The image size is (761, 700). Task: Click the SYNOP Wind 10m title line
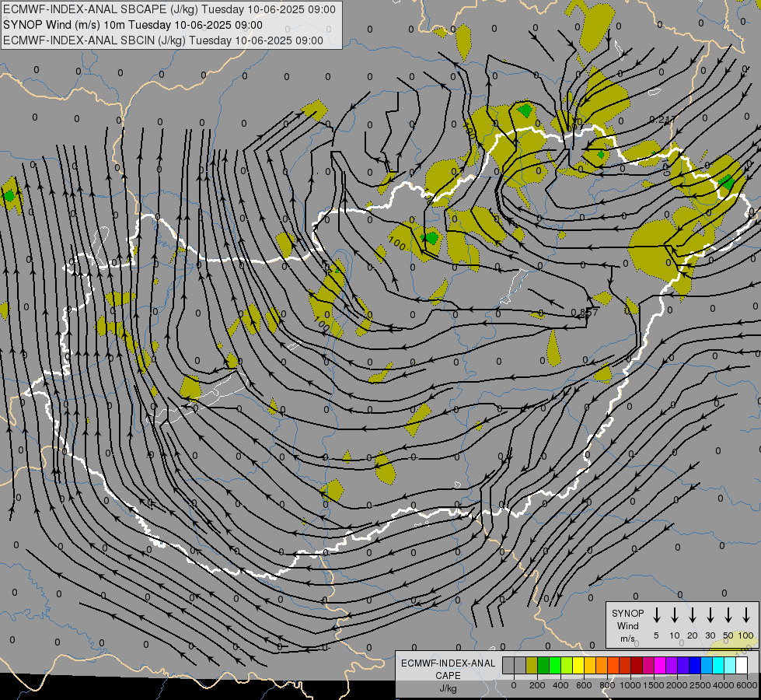132,25
